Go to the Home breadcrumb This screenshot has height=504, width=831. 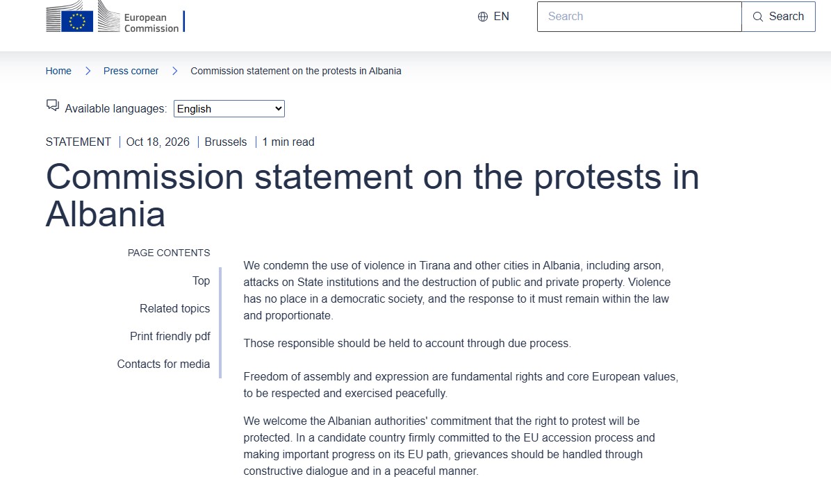[x=58, y=71]
